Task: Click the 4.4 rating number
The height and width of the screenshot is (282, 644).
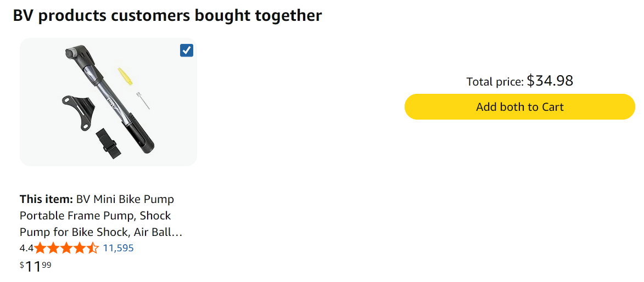Action: (26, 248)
